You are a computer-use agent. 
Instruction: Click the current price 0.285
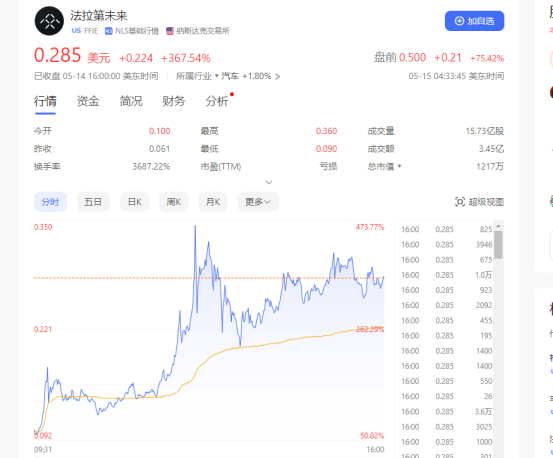coord(57,55)
